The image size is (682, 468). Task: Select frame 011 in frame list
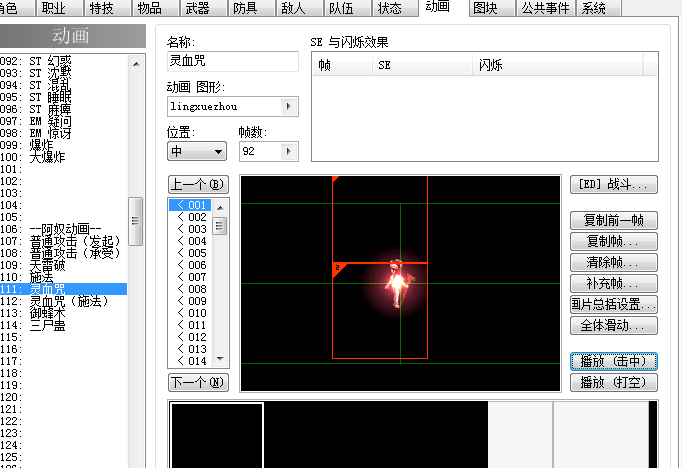click(x=190, y=325)
